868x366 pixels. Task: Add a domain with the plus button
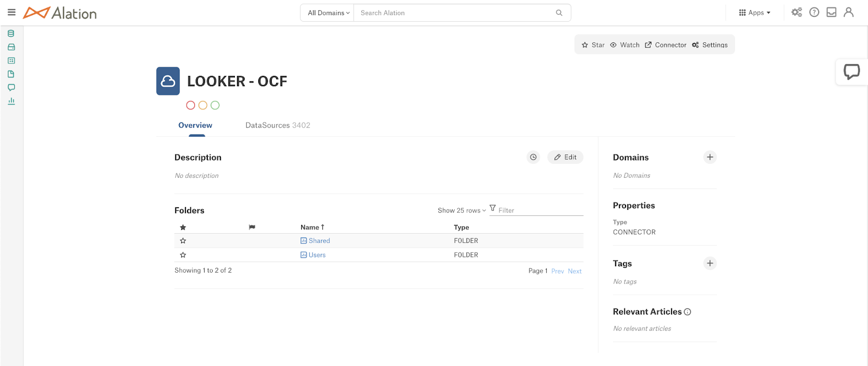coord(710,157)
